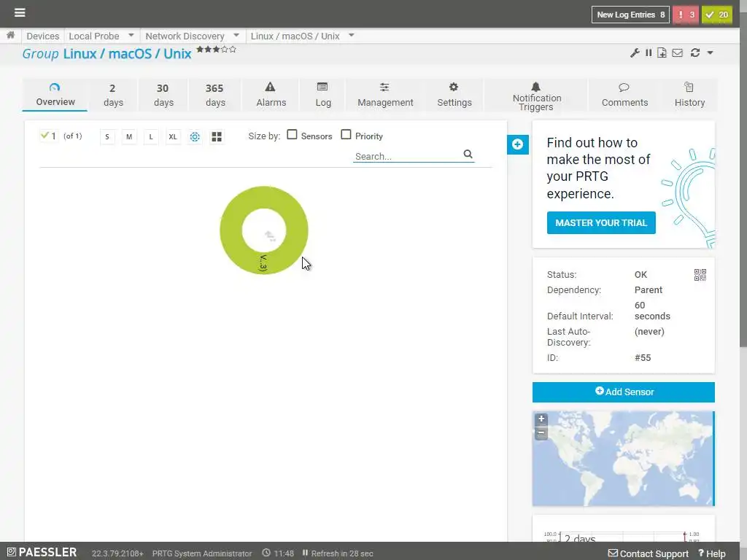The image size is (747, 560).
Task: Open the Comments tab
Action: point(624,95)
